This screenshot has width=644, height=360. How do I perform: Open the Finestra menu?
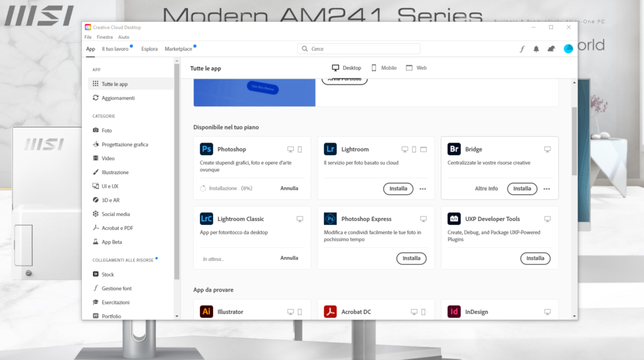(x=104, y=37)
